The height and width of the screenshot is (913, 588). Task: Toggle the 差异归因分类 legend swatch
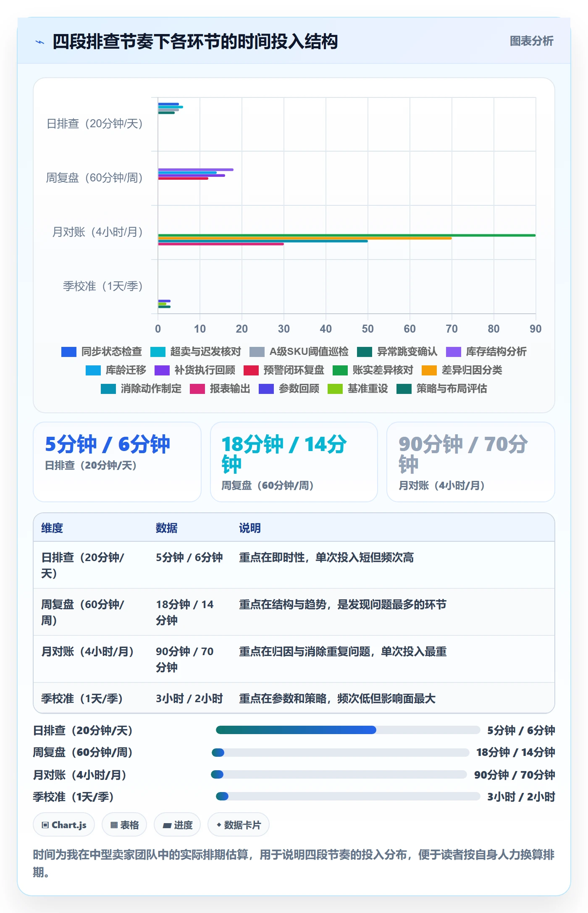429,370
